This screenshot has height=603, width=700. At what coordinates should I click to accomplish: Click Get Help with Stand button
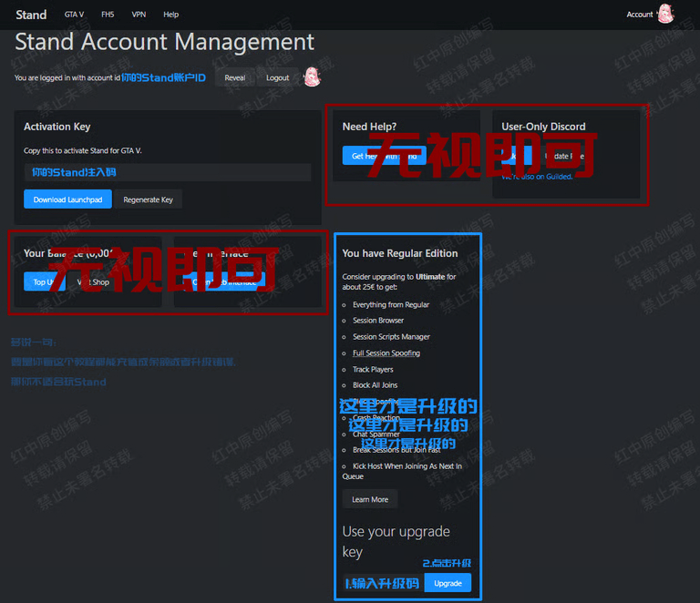(x=384, y=156)
